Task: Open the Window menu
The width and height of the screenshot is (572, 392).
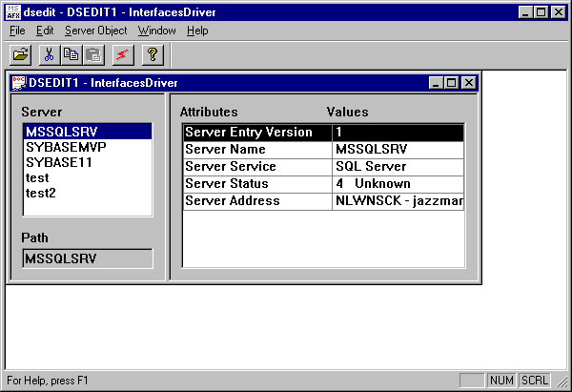Action: point(157,31)
